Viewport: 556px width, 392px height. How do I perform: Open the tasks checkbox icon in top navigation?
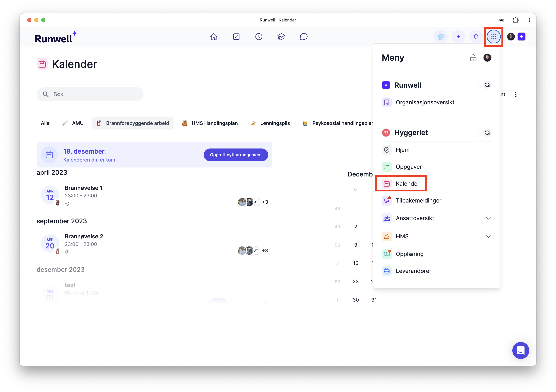coord(236,37)
